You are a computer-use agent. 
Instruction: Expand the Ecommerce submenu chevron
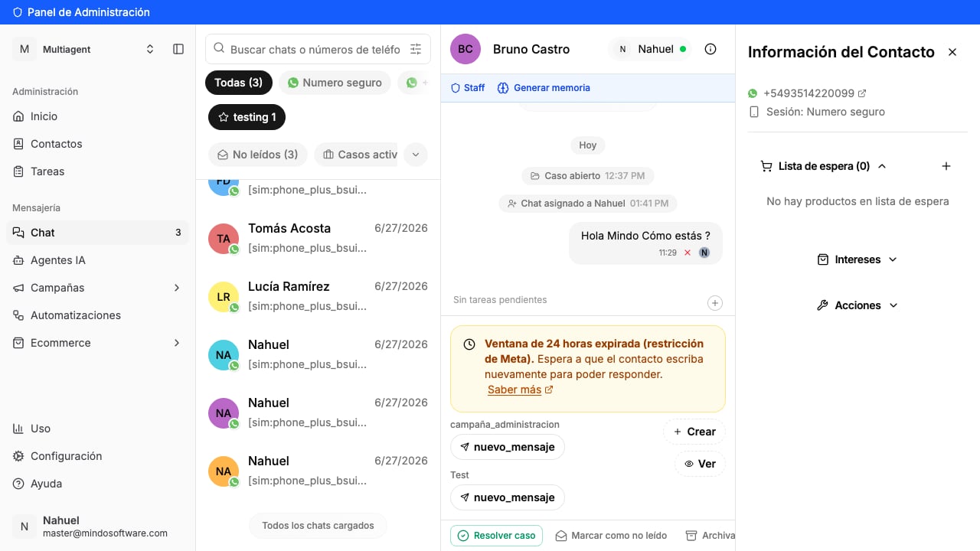point(177,343)
